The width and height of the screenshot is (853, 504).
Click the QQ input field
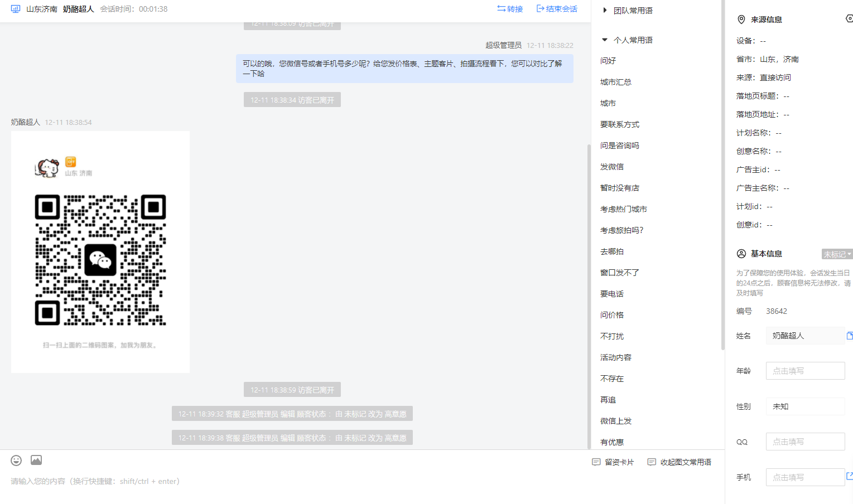[805, 442]
